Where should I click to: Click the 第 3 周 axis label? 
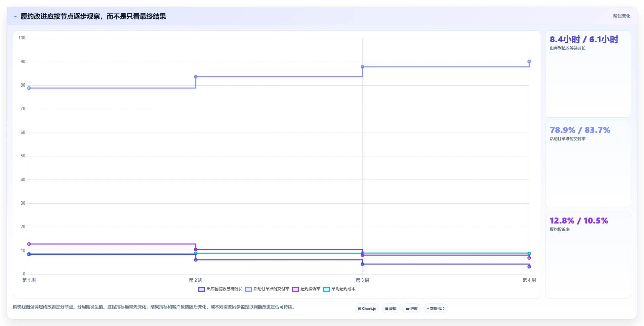click(x=362, y=280)
